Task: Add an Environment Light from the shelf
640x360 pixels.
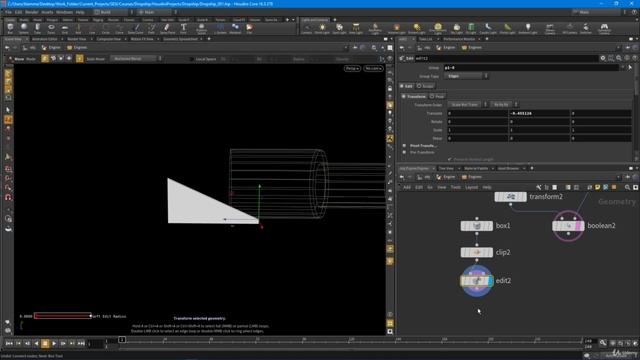Action: 438,29
